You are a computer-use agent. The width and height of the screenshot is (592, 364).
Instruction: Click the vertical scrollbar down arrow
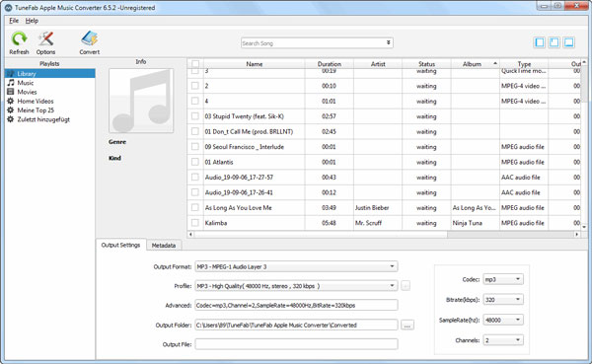584,227
